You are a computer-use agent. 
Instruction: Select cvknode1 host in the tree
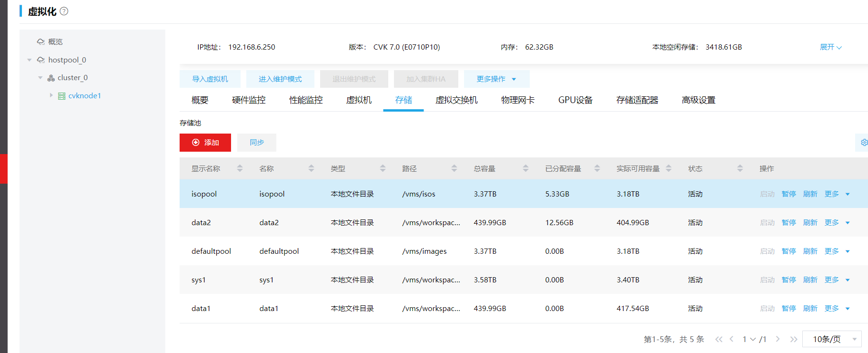85,96
